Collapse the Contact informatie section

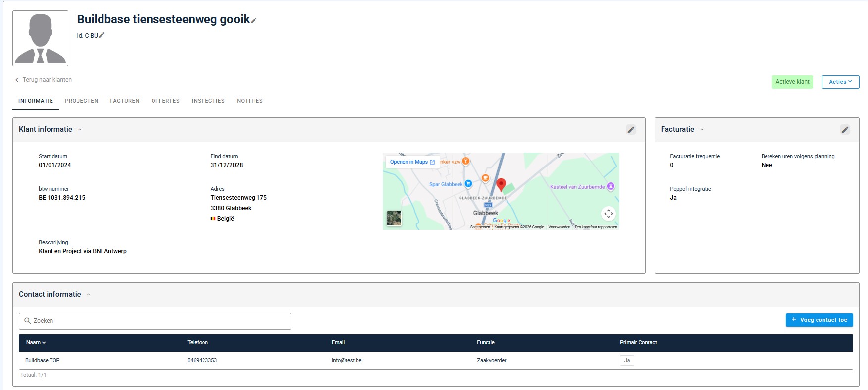(88, 295)
